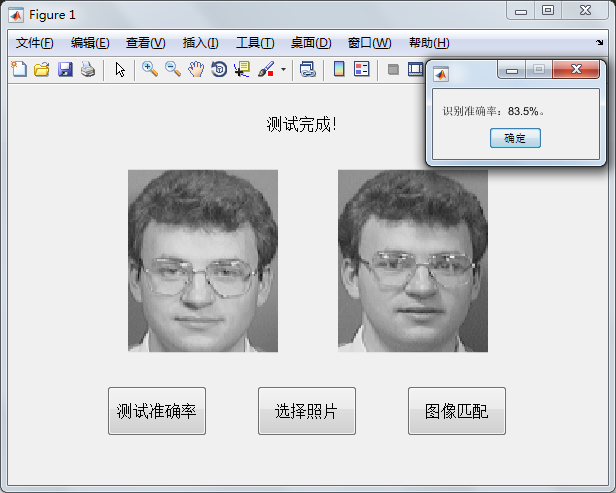Click the Show Plot Tools icon
Screen dimensions: 616x493
[x=415, y=69]
